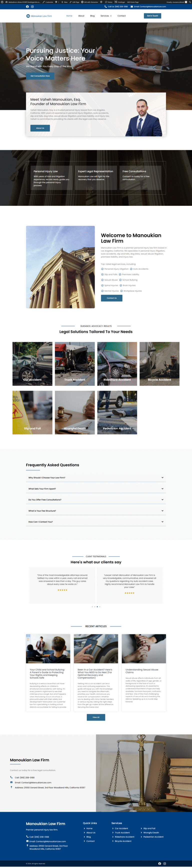Click the Instagram icon in top bar

click(32, 7)
